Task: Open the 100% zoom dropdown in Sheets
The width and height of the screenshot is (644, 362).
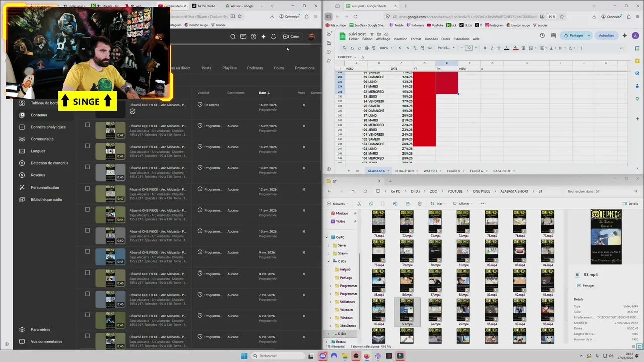Action: coord(386,48)
